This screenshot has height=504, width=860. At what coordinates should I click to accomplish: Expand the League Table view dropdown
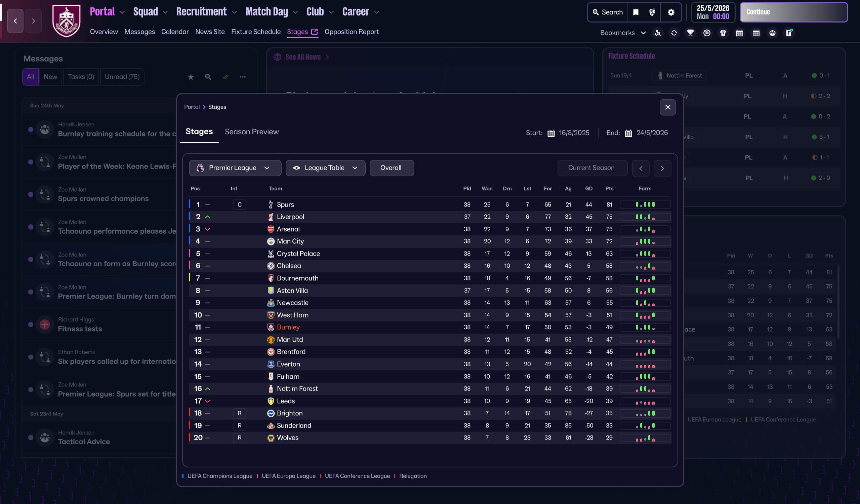pos(325,168)
